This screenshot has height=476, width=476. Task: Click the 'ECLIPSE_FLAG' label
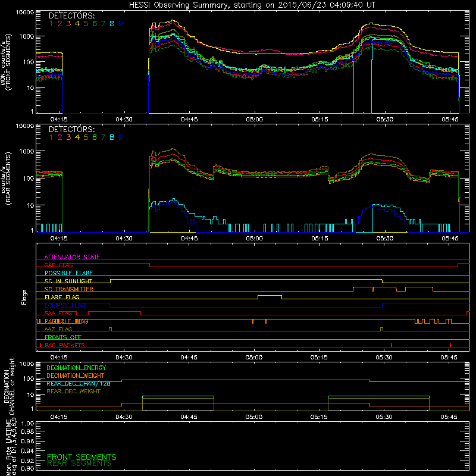click(x=65, y=305)
